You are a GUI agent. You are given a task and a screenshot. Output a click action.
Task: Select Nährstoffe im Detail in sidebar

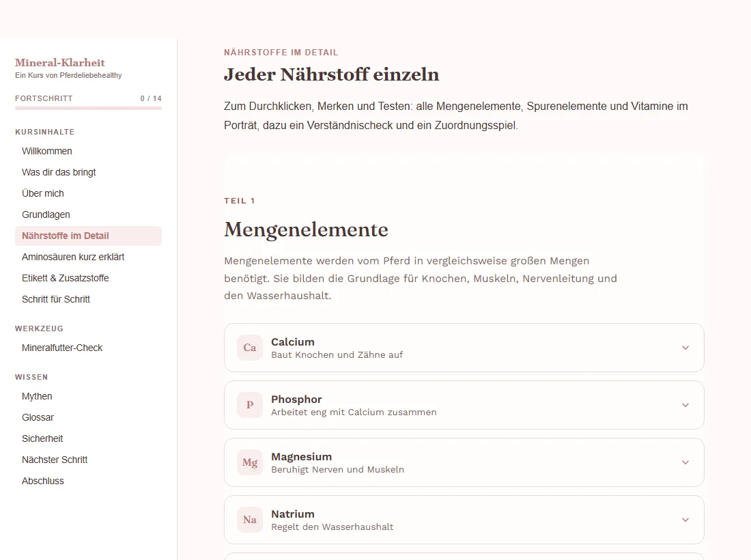pyautogui.click(x=88, y=236)
